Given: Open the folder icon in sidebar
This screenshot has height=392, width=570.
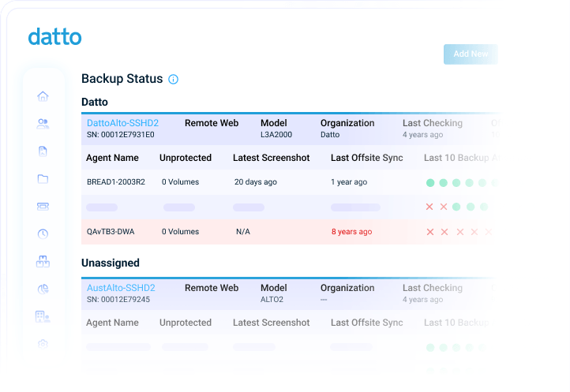Looking at the screenshot, I should click(x=43, y=179).
